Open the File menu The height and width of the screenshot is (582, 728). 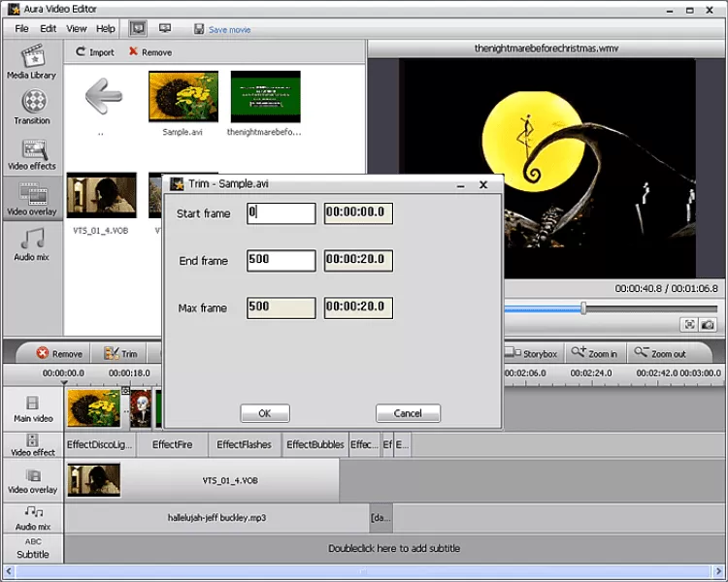[x=22, y=29]
